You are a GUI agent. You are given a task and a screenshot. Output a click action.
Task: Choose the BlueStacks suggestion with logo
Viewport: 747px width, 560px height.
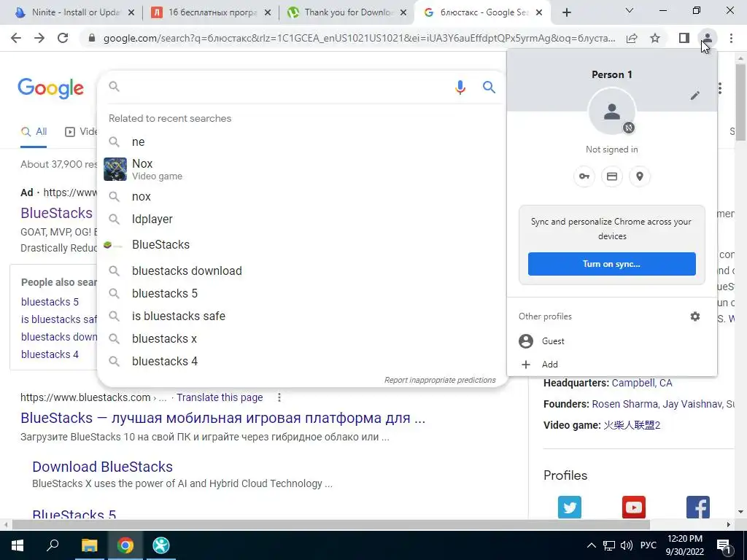(301, 245)
